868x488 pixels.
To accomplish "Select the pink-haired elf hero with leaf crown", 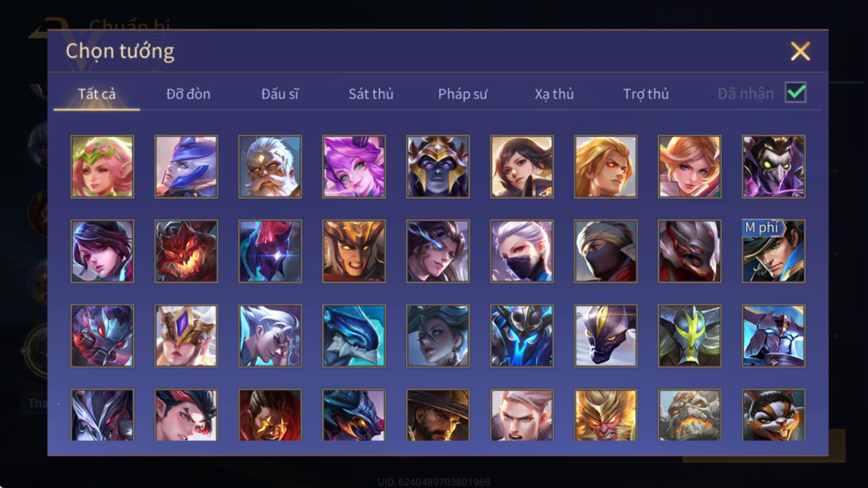I will 102,166.
